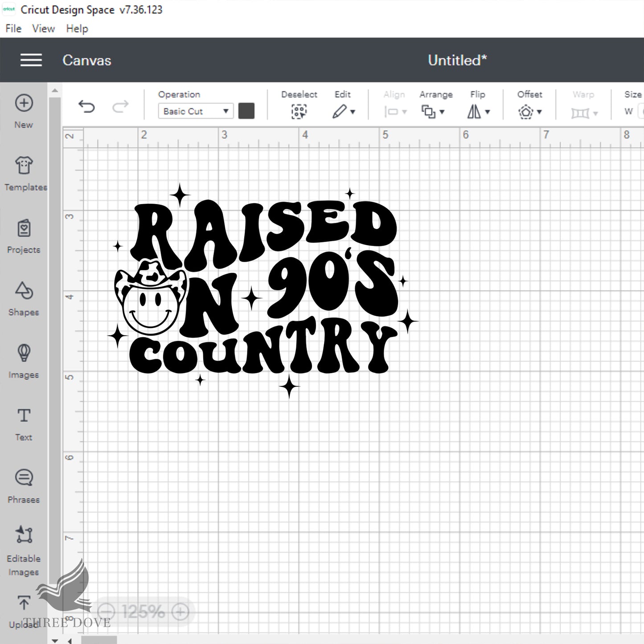644x644 pixels.
Task: Open the Help menu
Action: [x=77, y=29]
